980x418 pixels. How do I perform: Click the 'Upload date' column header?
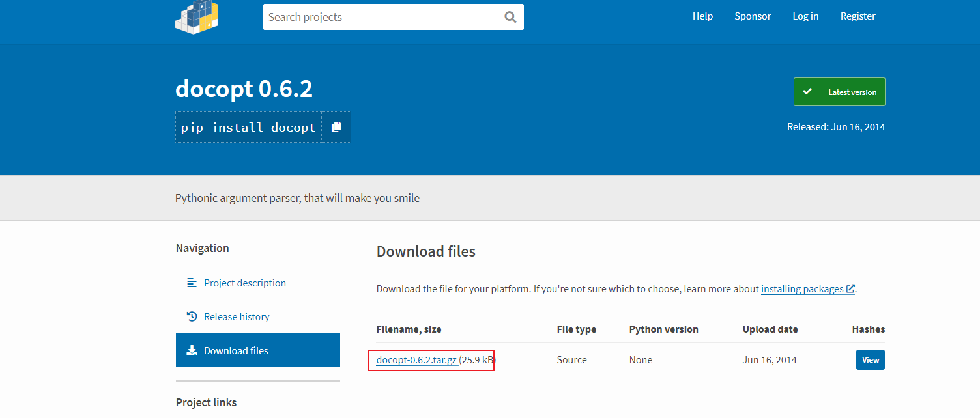pyautogui.click(x=770, y=329)
